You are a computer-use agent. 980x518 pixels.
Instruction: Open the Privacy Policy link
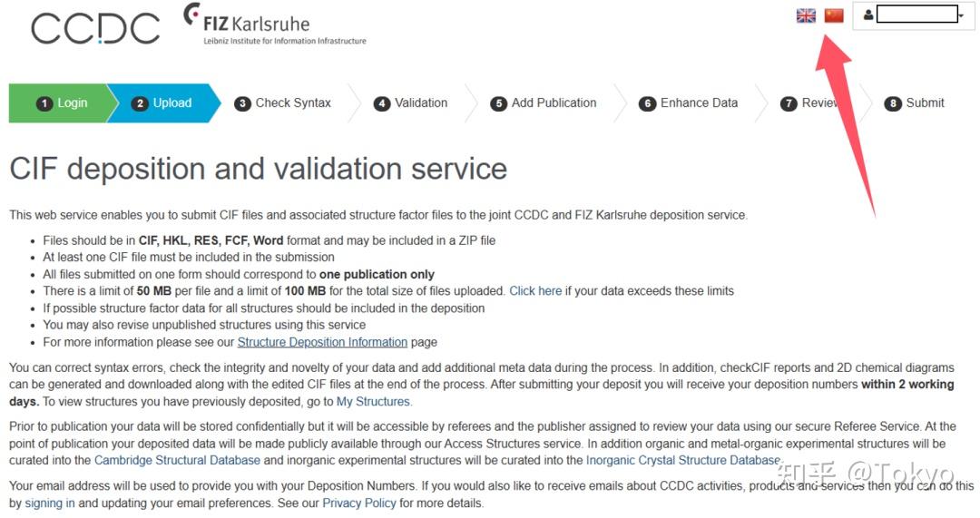pos(359,503)
